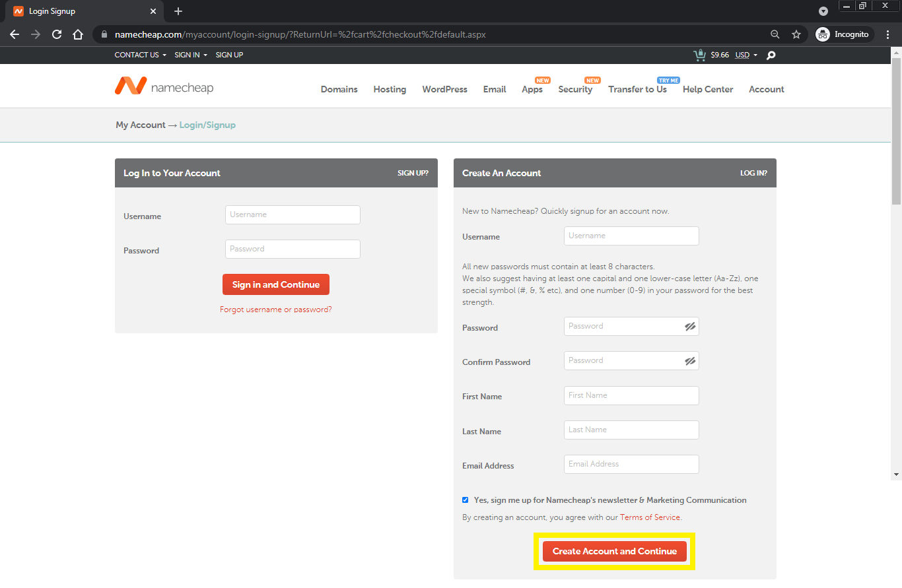The width and height of the screenshot is (902, 588).
Task: Open the WordPress menu
Action: pos(444,89)
